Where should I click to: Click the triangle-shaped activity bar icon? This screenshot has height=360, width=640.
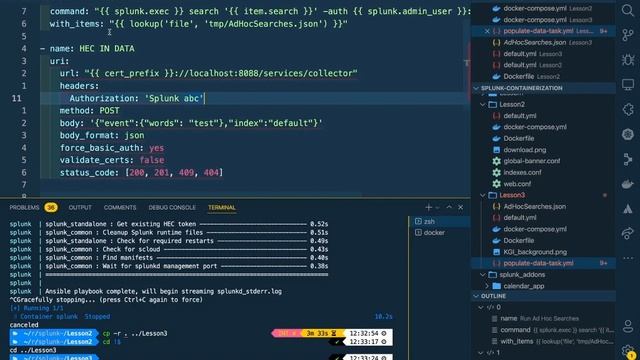point(628,209)
